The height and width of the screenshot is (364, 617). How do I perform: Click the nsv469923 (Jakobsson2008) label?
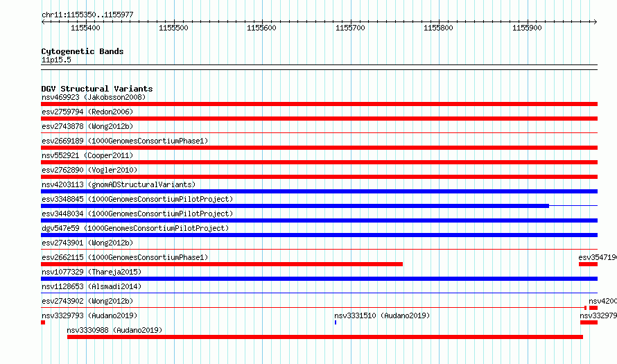point(94,97)
